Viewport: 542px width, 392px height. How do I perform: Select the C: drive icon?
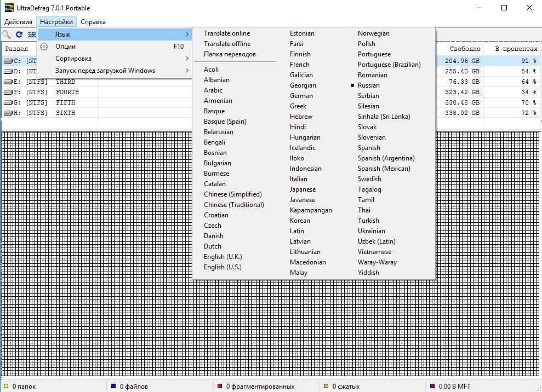pyautogui.click(x=8, y=61)
